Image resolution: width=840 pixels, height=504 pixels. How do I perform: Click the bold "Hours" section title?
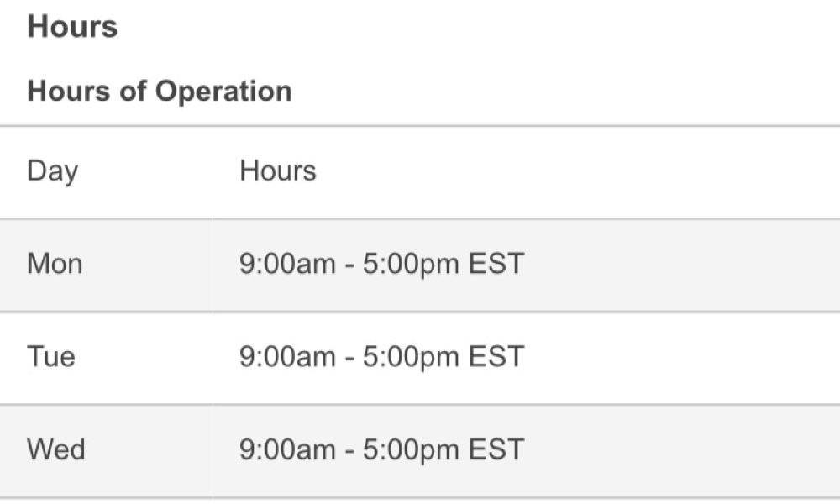click(x=72, y=27)
